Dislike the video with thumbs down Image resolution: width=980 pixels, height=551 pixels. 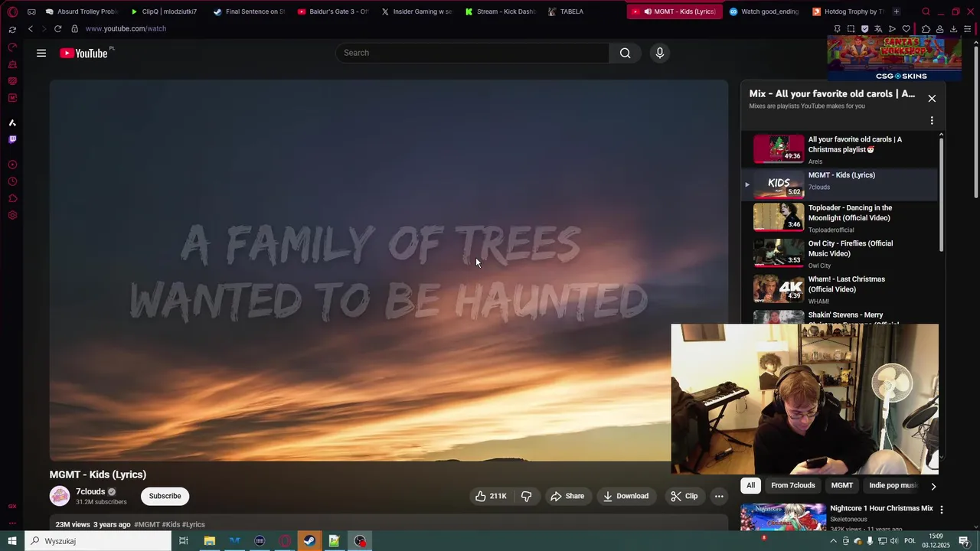tap(527, 496)
